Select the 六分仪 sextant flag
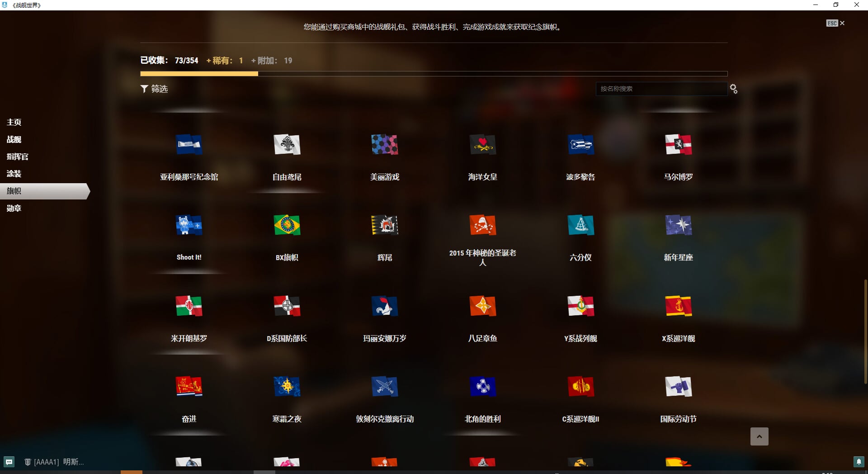Screen dimensions: 868x474 (580, 225)
